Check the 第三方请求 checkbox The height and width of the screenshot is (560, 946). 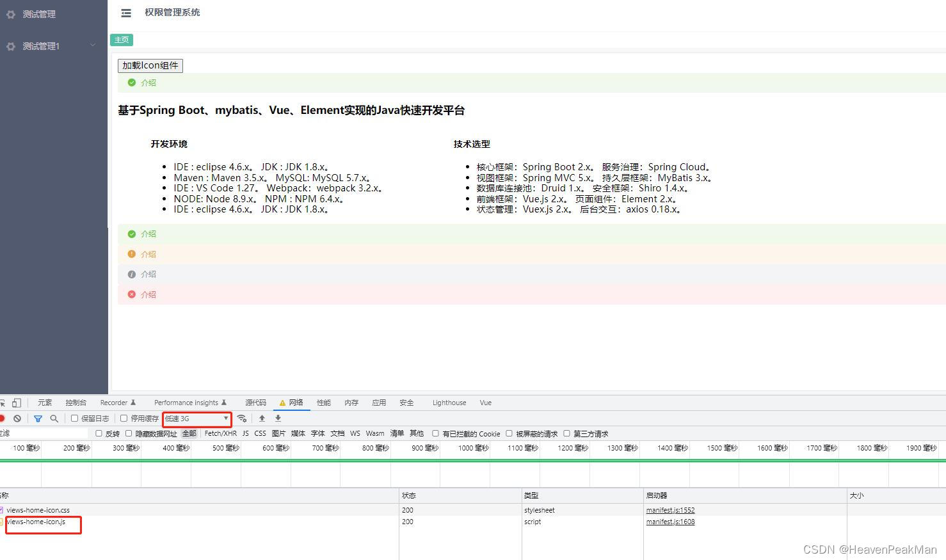click(566, 433)
